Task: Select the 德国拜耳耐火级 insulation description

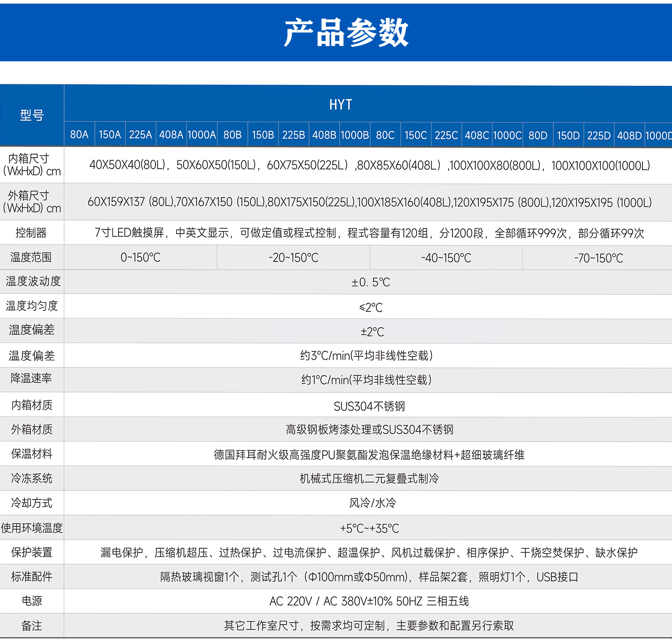Action: tap(369, 455)
